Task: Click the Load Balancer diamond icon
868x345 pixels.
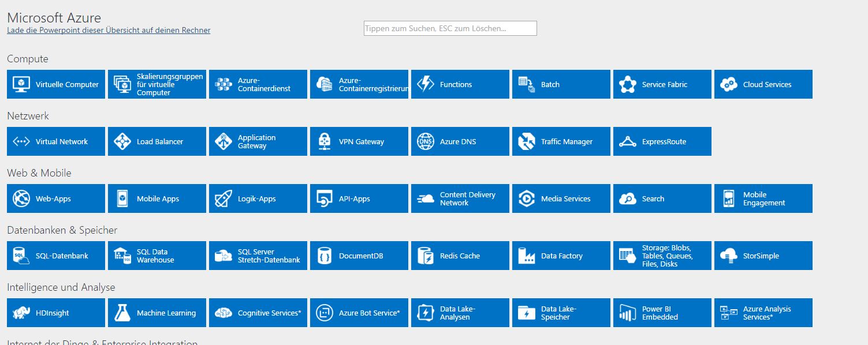Action: (x=122, y=141)
